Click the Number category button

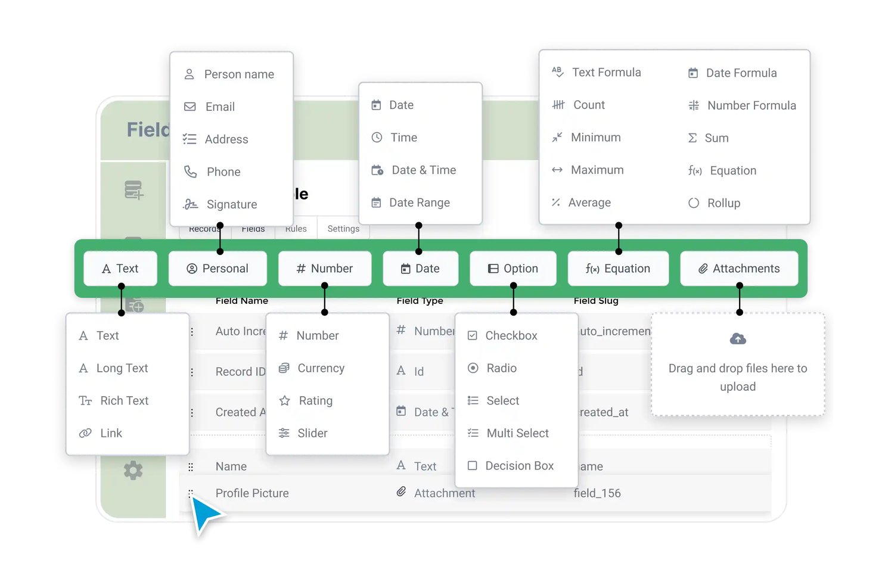tap(325, 269)
